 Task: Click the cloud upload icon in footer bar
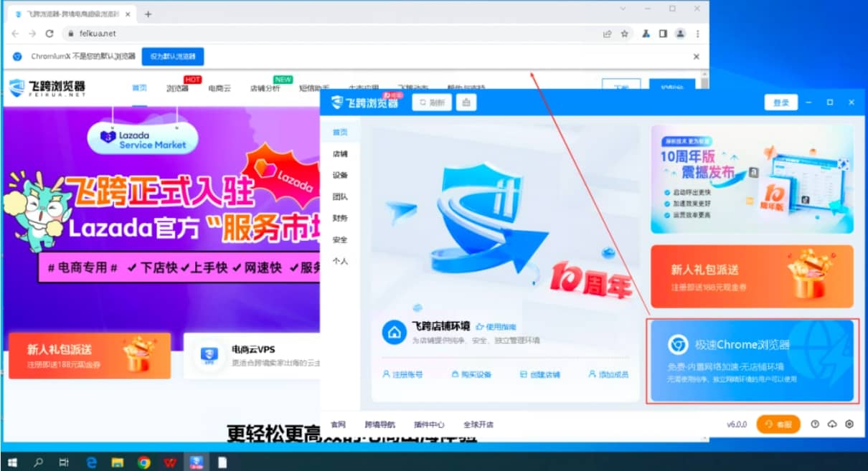pyautogui.click(x=831, y=424)
